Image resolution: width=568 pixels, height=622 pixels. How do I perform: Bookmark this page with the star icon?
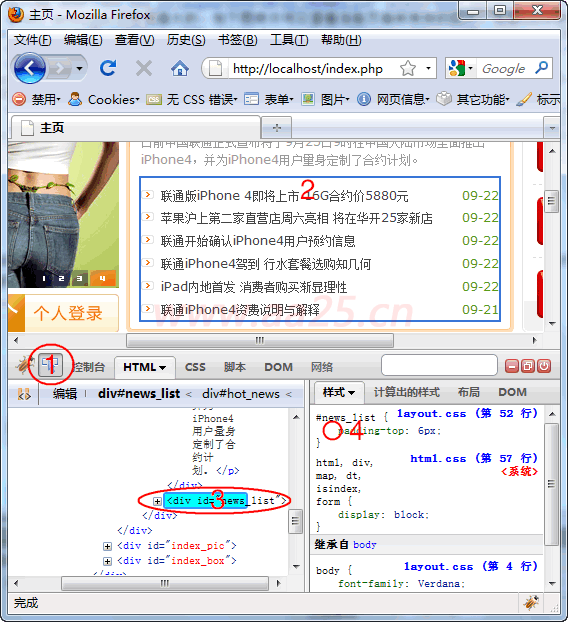click(x=408, y=69)
